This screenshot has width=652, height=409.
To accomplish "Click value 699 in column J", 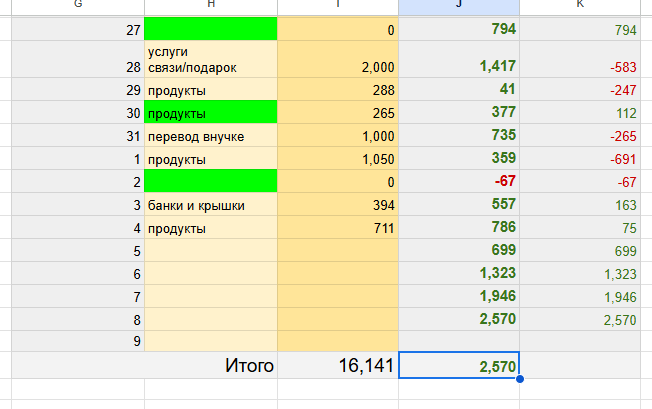I will pos(459,250).
